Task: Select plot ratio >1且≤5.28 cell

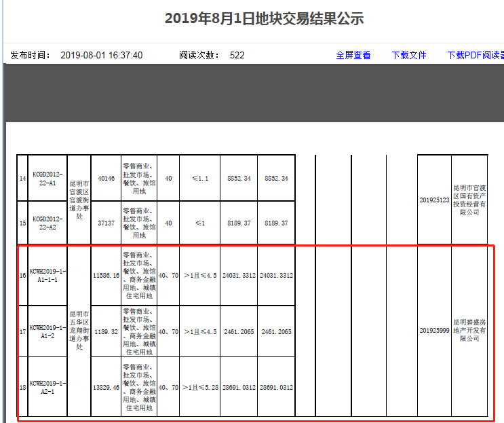Action: tap(200, 387)
